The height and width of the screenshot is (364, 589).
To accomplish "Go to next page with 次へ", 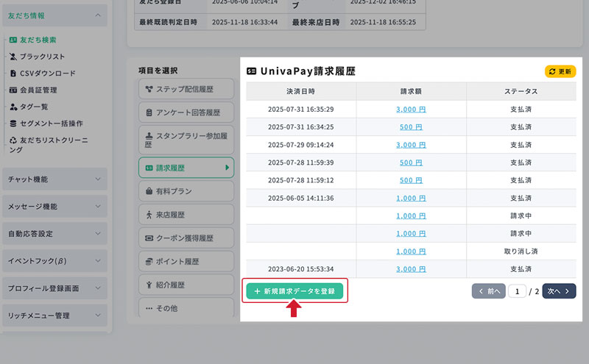I will tap(559, 291).
